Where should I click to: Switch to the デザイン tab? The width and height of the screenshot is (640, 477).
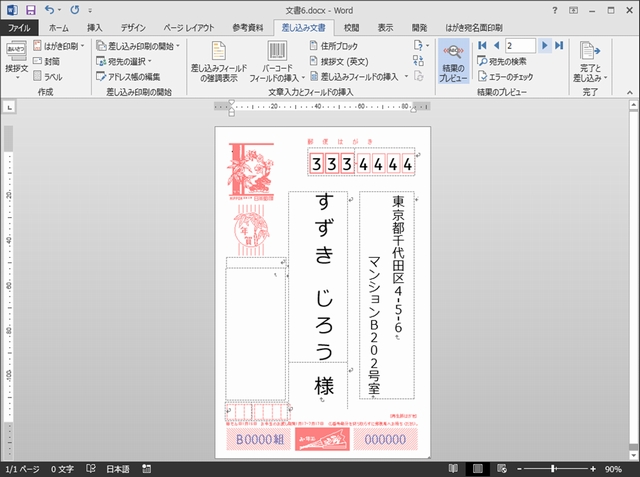133,27
